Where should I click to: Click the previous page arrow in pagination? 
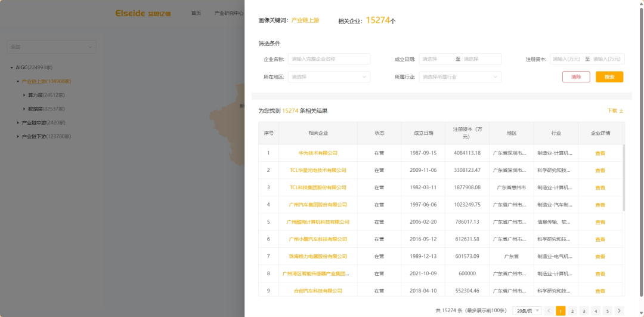[549, 311]
